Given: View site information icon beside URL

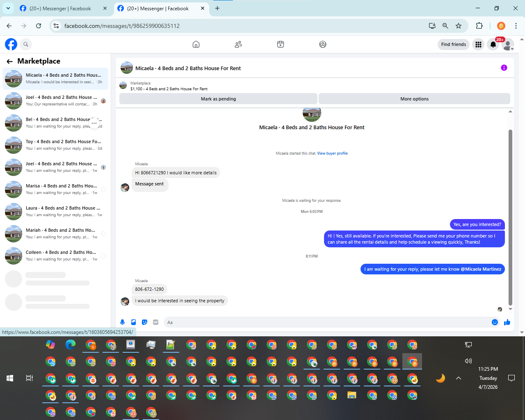Looking at the screenshot, I should tap(56, 26).
